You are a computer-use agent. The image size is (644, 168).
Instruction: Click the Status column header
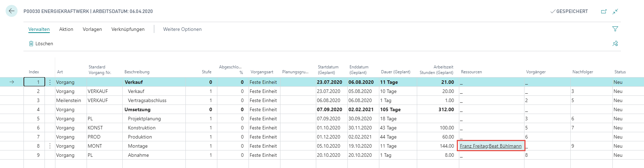(620, 72)
